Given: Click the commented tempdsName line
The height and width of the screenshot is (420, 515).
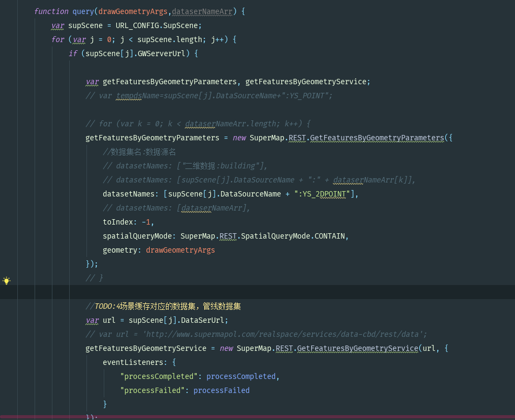Looking at the screenshot, I should tap(209, 96).
